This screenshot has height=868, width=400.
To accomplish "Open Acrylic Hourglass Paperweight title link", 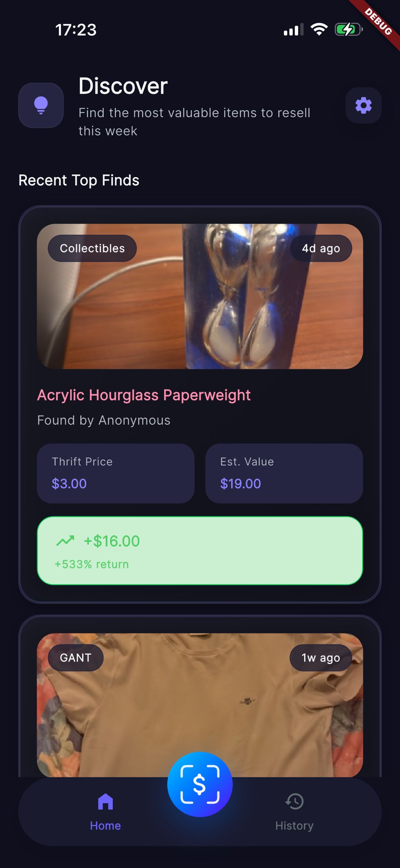I will pyautogui.click(x=144, y=395).
